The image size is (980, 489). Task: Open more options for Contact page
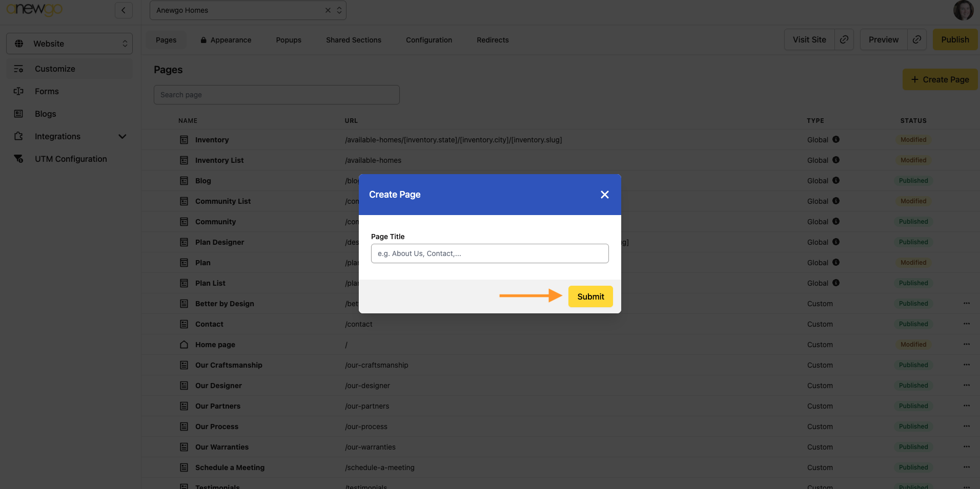(x=967, y=324)
